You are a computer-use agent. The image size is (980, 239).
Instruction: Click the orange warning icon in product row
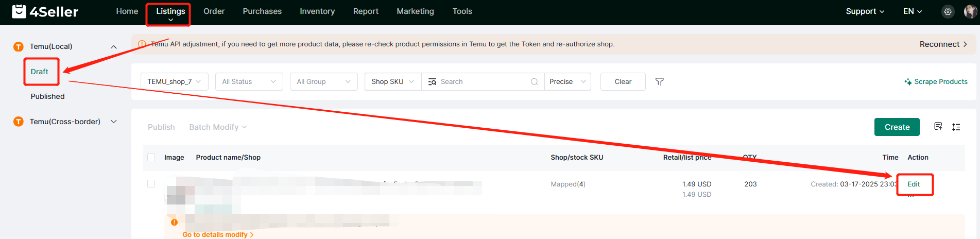pyautogui.click(x=174, y=222)
